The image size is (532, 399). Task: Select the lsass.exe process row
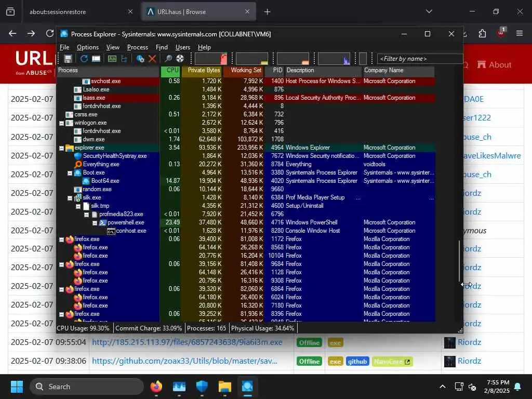click(246, 98)
